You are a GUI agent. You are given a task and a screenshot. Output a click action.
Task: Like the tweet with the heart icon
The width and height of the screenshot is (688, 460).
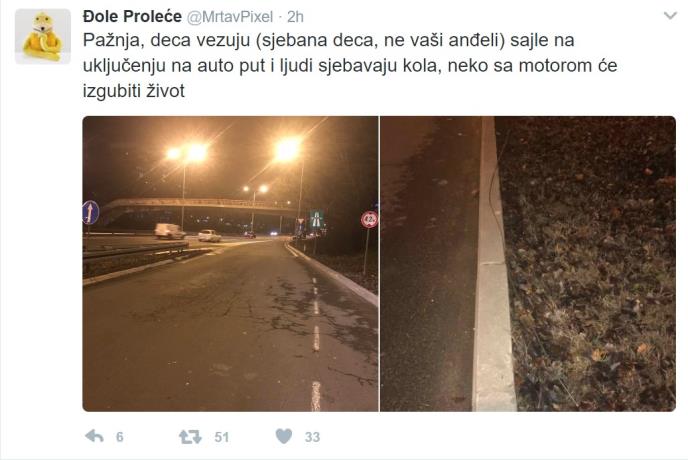[x=283, y=436]
